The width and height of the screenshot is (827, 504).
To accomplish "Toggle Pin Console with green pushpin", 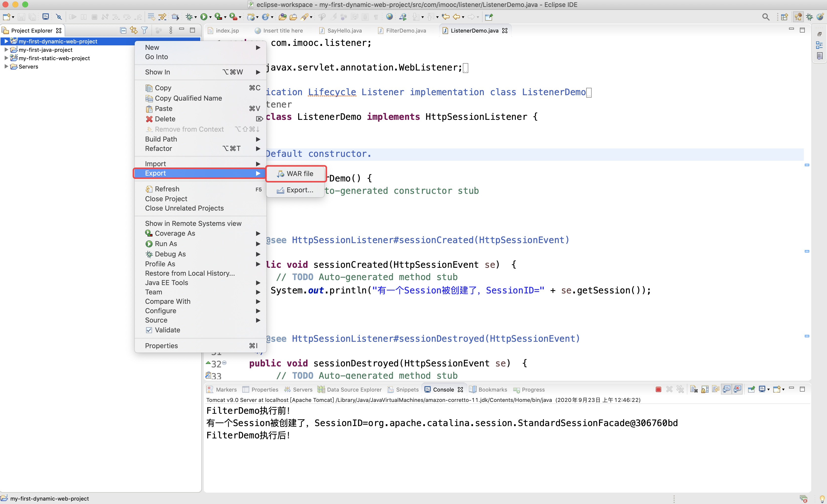I will pos(752,389).
